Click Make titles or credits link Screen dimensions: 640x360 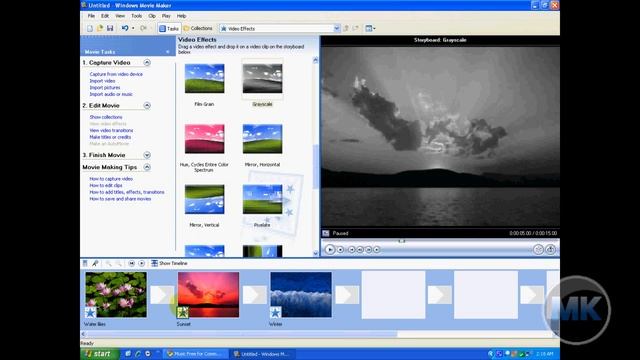click(110, 137)
